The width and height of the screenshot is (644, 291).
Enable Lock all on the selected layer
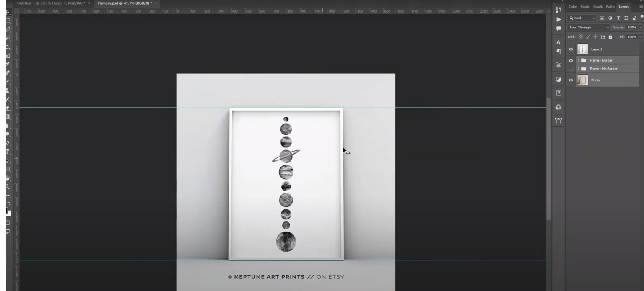(610, 37)
